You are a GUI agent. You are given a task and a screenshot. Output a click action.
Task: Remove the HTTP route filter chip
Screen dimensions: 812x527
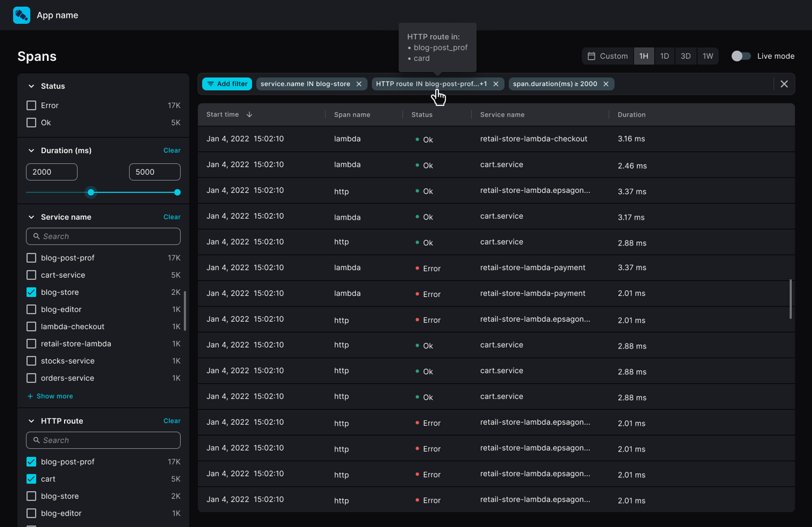click(496, 84)
